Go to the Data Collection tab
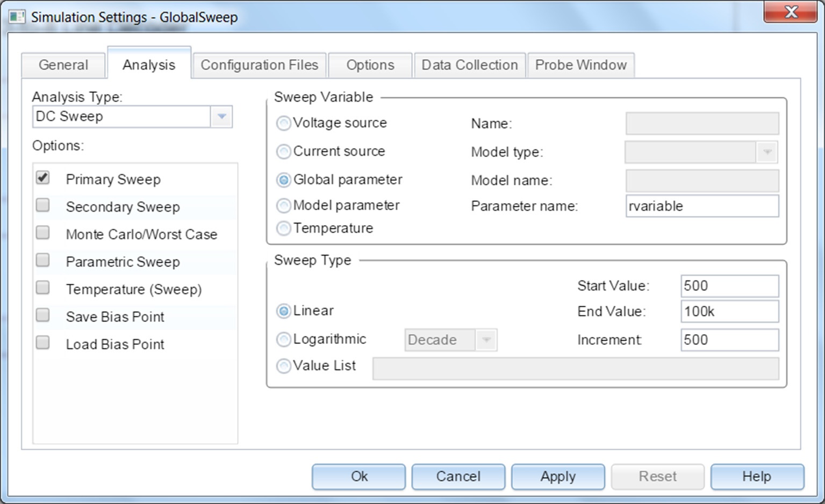Image resolution: width=825 pixels, height=504 pixels. click(469, 65)
